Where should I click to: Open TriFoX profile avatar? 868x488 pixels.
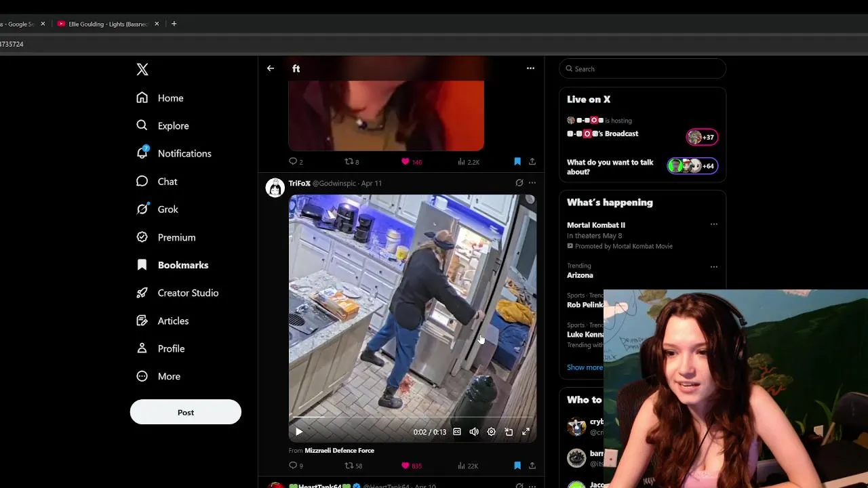[x=275, y=188]
